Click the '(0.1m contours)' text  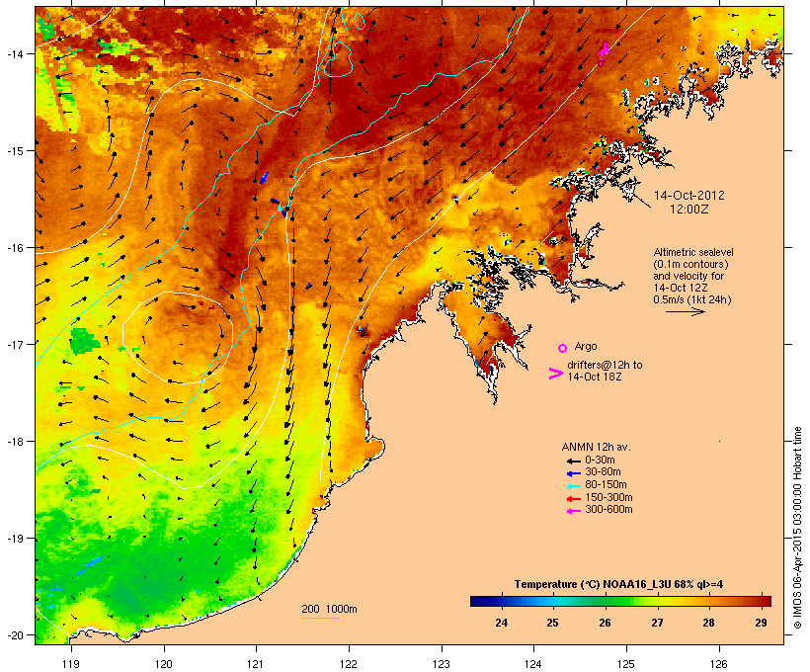690,264
